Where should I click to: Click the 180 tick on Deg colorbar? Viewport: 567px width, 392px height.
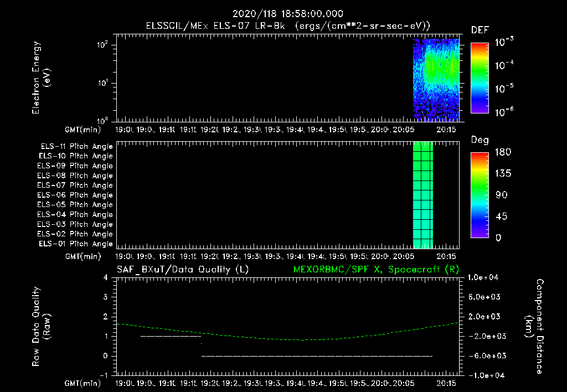pyautogui.click(x=503, y=152)
